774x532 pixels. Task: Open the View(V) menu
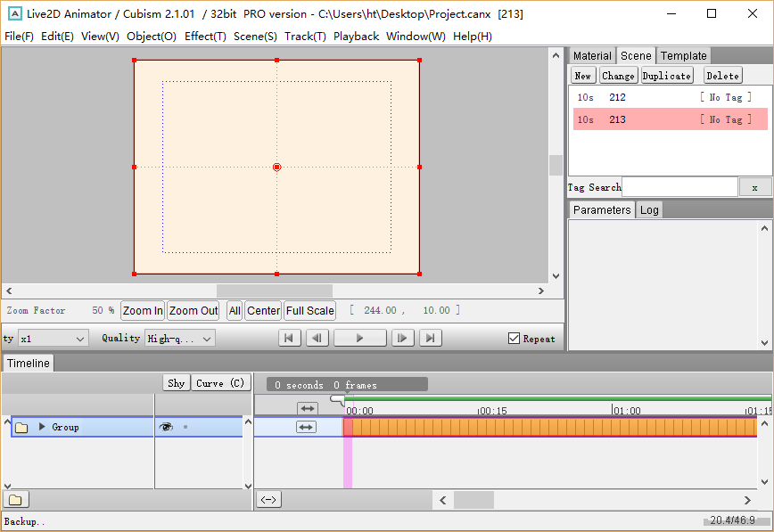click(100, 37)
